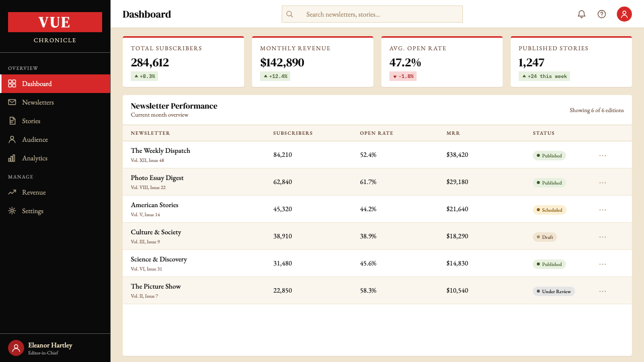The height and width of the screenshot is (362, 644).
Task: Open American Stories newsletter title
Action: (154, 205)
